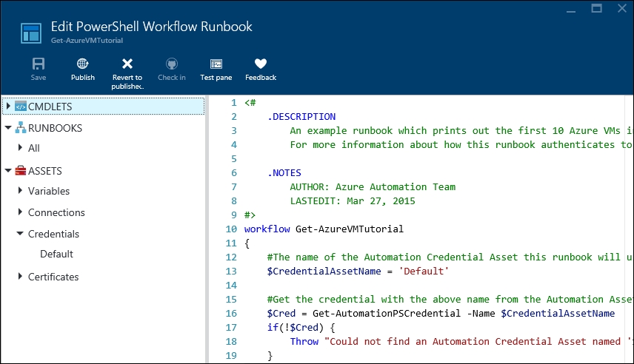
Task: Click the Revert to published label
Action: [127, 82]
